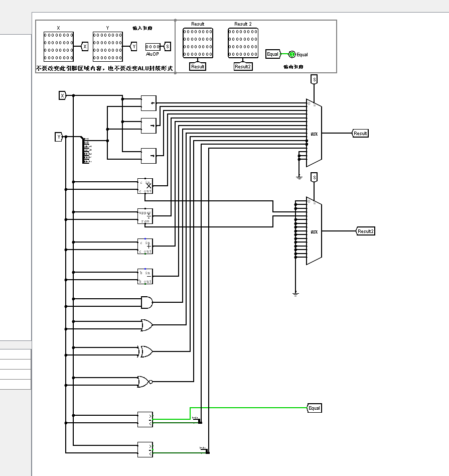Click the Y 32-bit input pin grid
Screen dimensions: 449x476
(108, 47)
